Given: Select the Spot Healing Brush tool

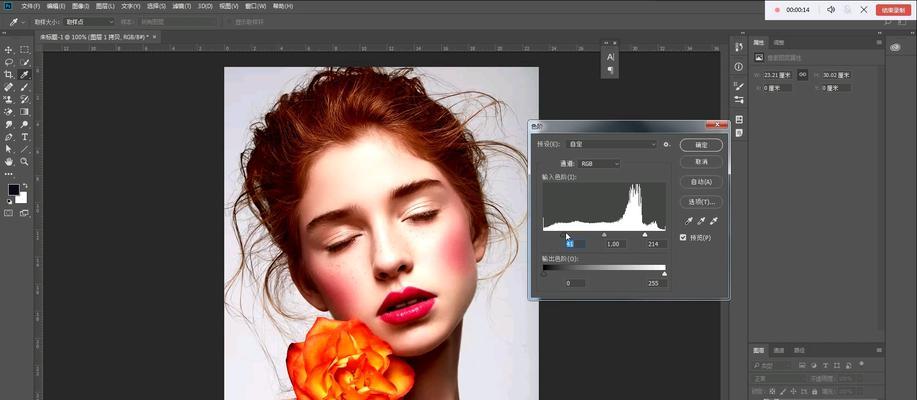Looking at the screenshot, I should pos(9,87).
